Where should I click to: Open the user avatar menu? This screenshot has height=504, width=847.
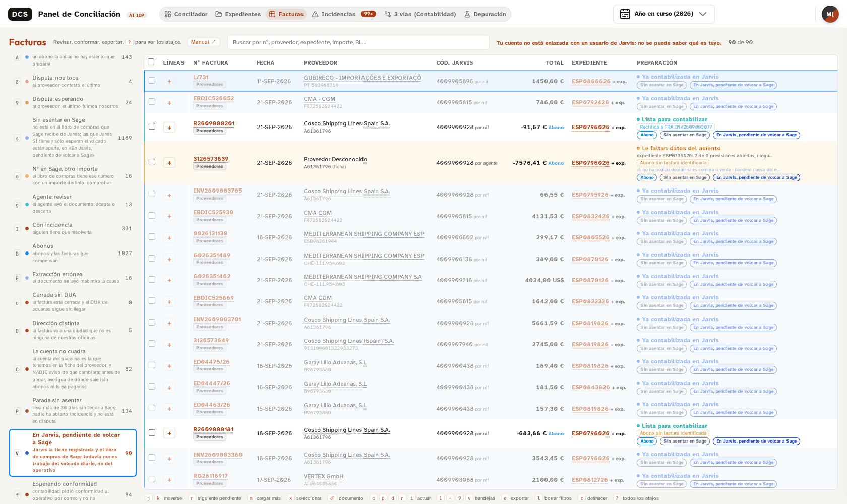[x=830, y=14]
